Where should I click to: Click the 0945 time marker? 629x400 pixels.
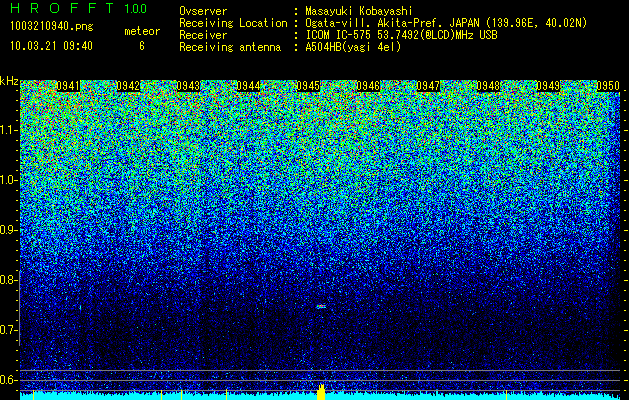point(308,86)
